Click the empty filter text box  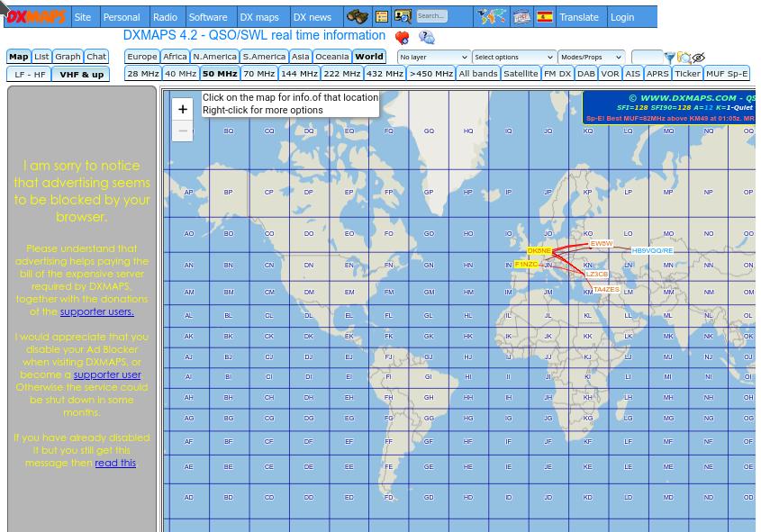pyautogui.click(x=647, y=58)
